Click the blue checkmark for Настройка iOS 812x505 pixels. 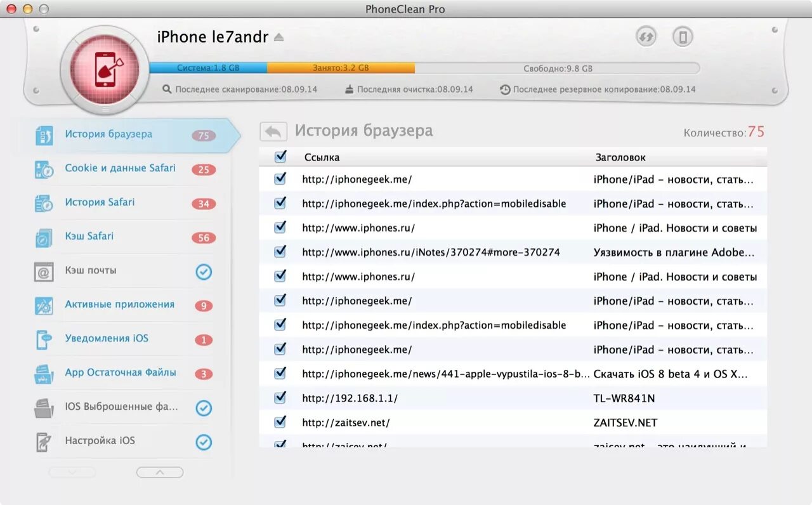[204, 442]
